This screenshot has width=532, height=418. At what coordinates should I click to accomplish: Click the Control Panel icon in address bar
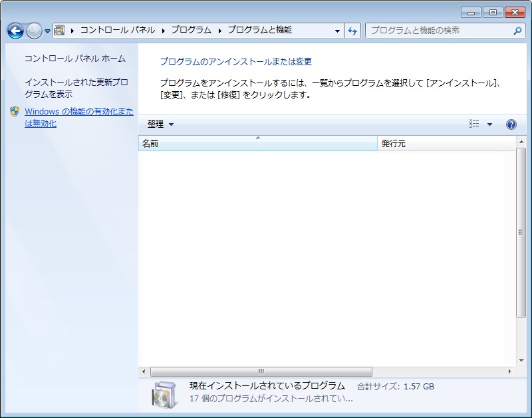click(59, 31)
